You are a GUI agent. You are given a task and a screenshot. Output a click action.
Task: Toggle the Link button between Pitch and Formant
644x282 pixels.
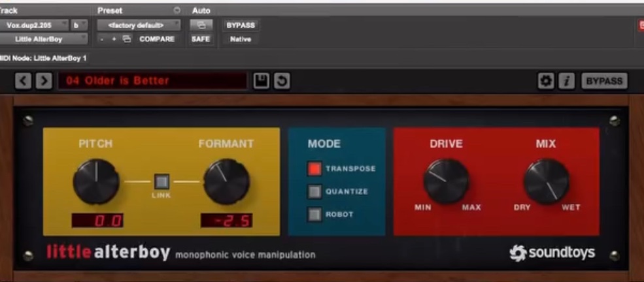(161, 181)
